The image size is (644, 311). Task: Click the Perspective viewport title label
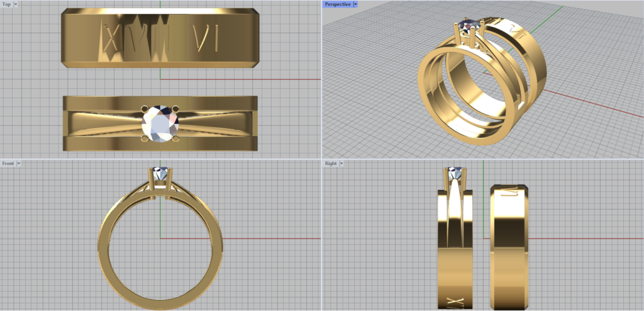tap(338, 4)
